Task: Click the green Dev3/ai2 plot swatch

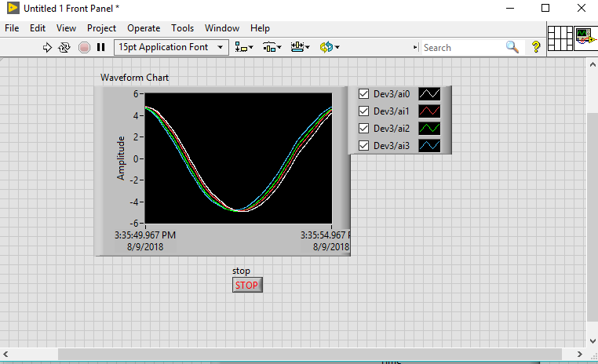Action: coord(429,129)
